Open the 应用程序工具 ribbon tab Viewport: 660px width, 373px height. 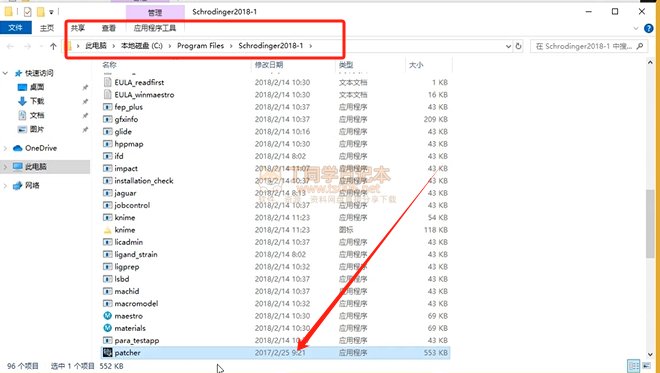point(154,28)
